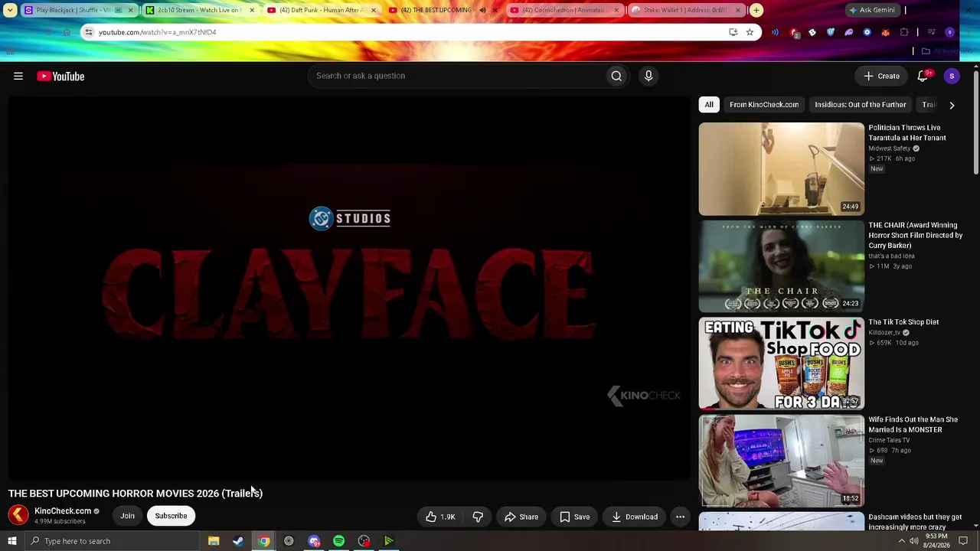Select the All filter chip
Screen dimensions: 980x551
point(709,105)
